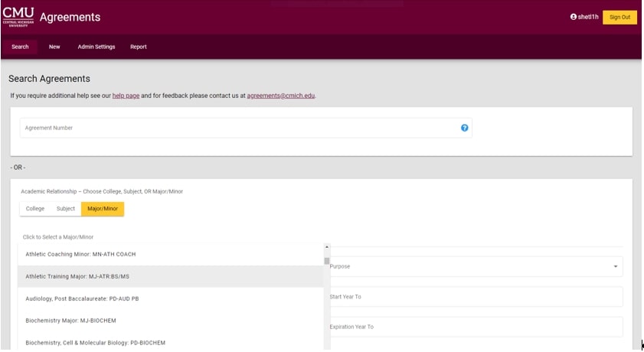Select the College toggle option
Image resolution: width=644 pixels, height=352 pixels.
(35, 209)
